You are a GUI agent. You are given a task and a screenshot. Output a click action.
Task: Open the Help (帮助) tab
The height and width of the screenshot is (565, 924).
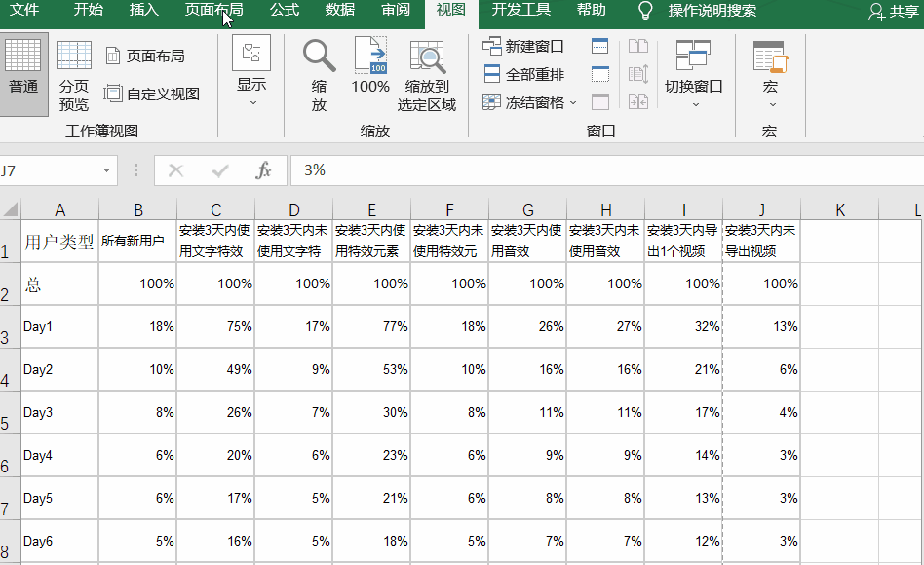[591, 10]
